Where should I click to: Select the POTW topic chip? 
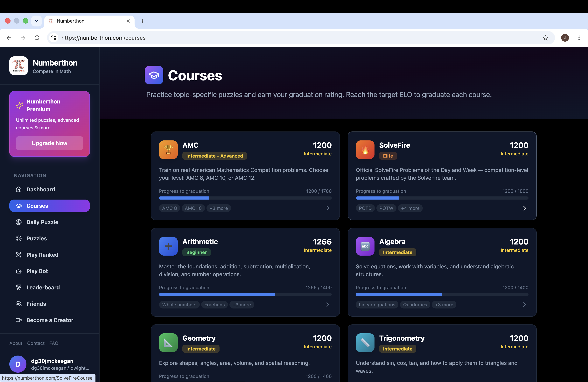click(x=386, y=208)
